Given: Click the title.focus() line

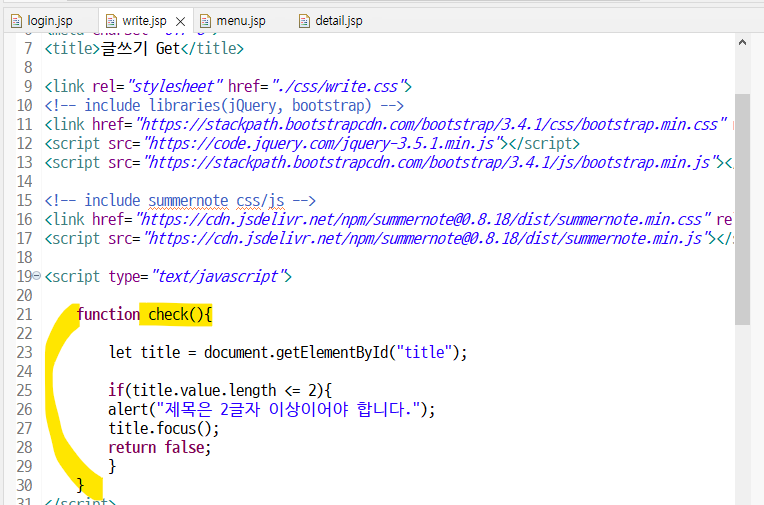Looking at the screenshot, I should tap(164, 428).
